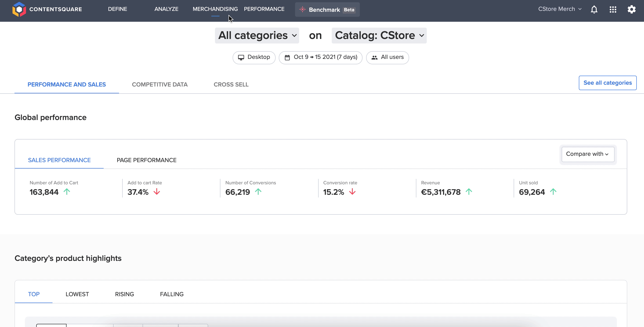Click the 15.2% value
Screen dimensions: 644x327
pos(334,192)
